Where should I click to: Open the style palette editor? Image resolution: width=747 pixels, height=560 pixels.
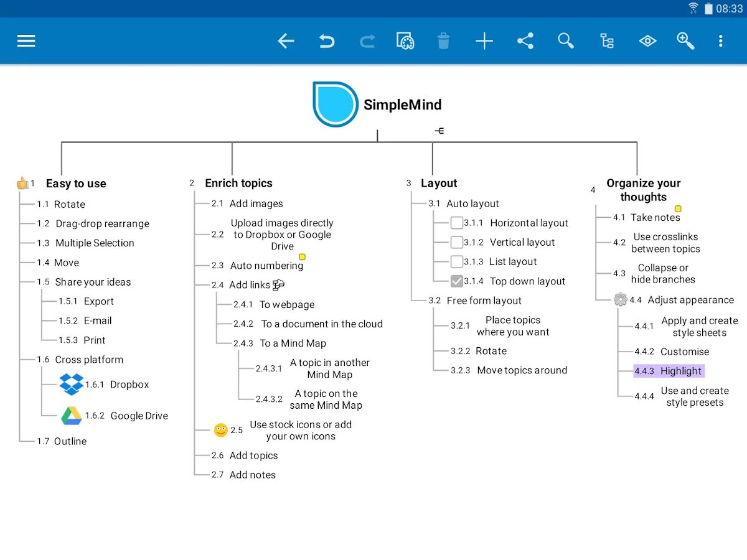[x=405, y=41]
